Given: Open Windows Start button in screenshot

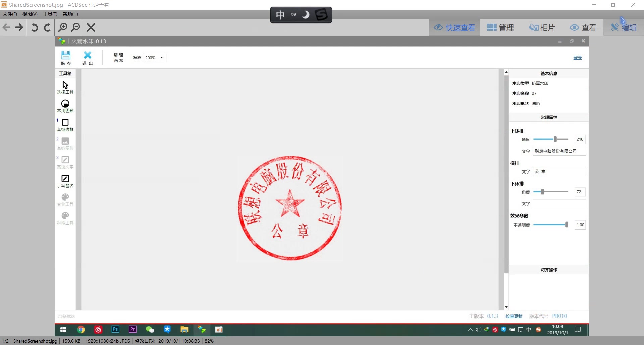Looking at the screenshot, I should coord(63,330).
